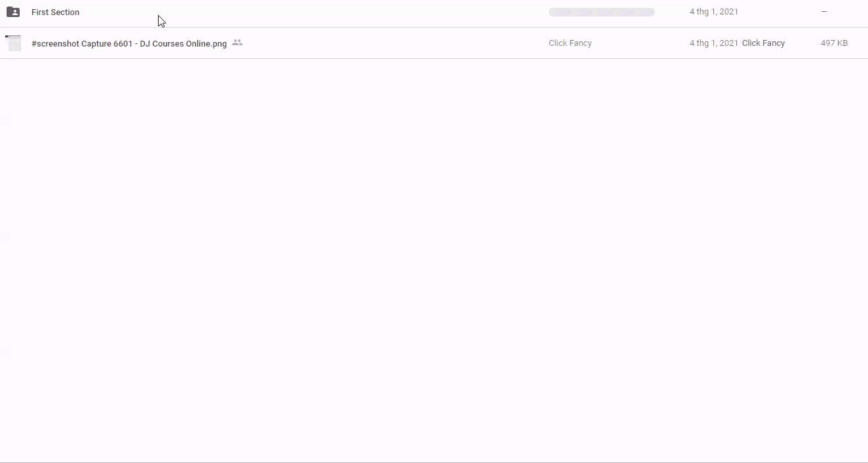The height and width of the screenshot is (463, 868).
Task: Click the 497 KB file size
Action: tap(834, 43)
